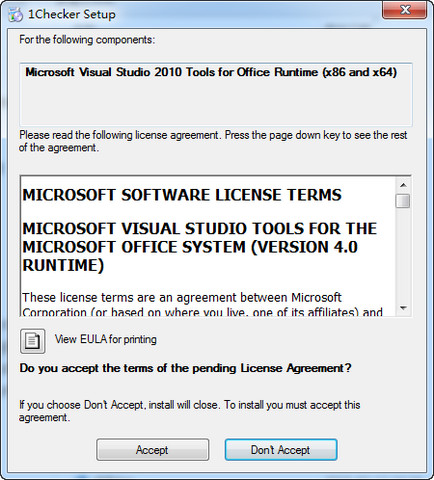
Task: Click the license scrollbar down arrow
Action: pos(403,308)
